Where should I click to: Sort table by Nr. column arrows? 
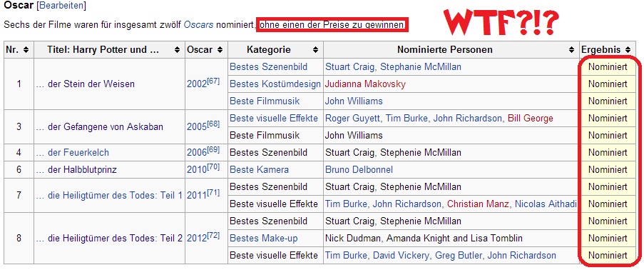coord(26,50)
